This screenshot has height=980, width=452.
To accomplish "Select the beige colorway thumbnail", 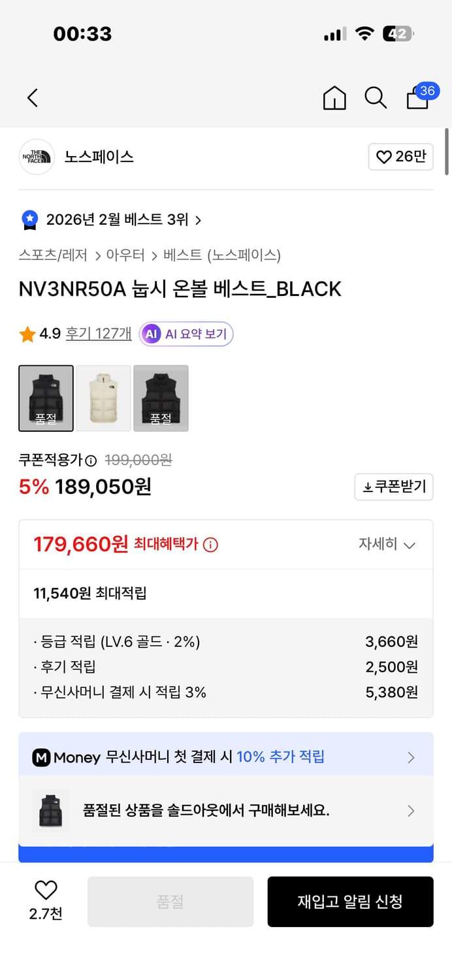I will tap(103, 399).
